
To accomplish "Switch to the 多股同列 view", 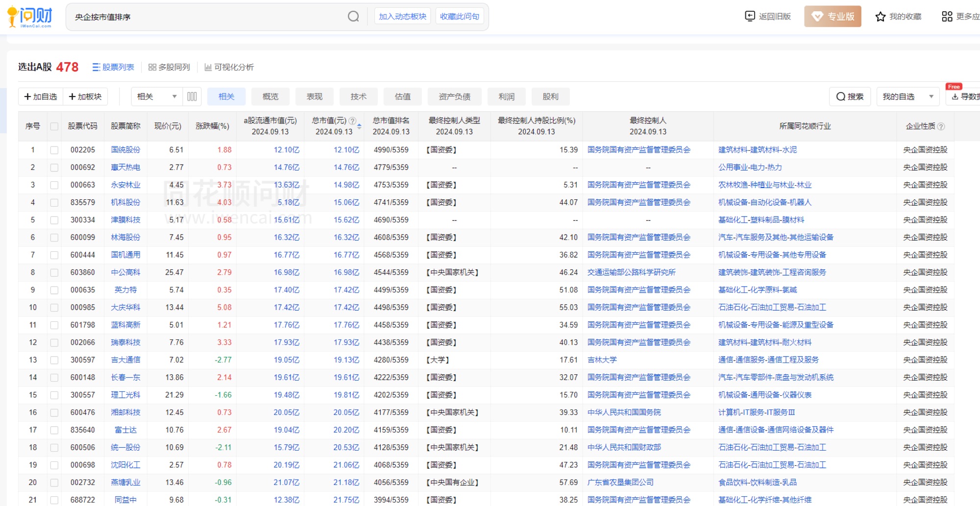I will click(x=169, y=67).
